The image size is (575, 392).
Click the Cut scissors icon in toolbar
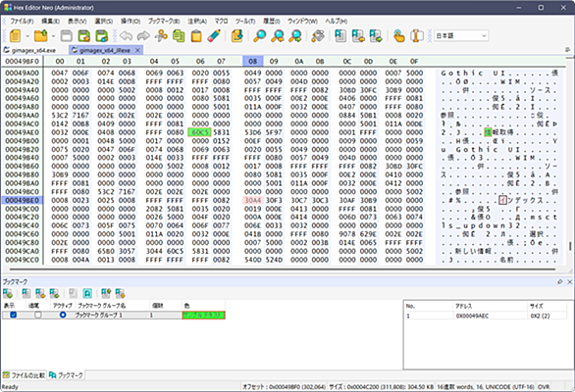pyautogui.click(x=161, y=36)
